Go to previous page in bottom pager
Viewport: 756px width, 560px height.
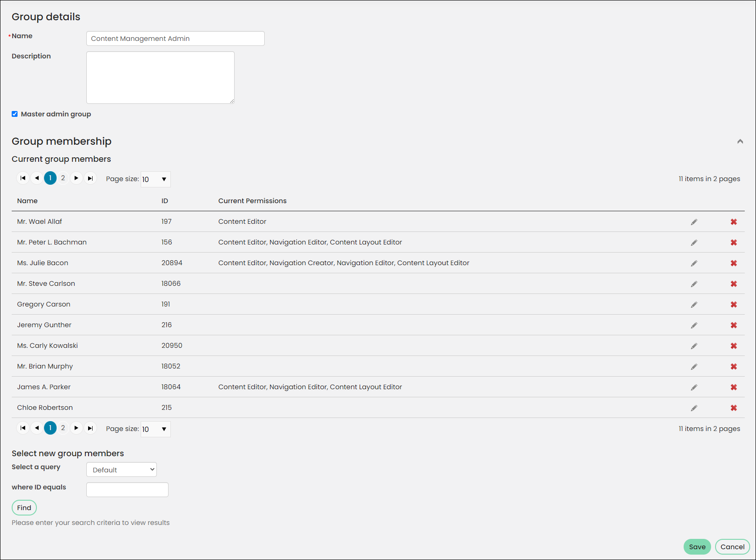pos(37,428)
